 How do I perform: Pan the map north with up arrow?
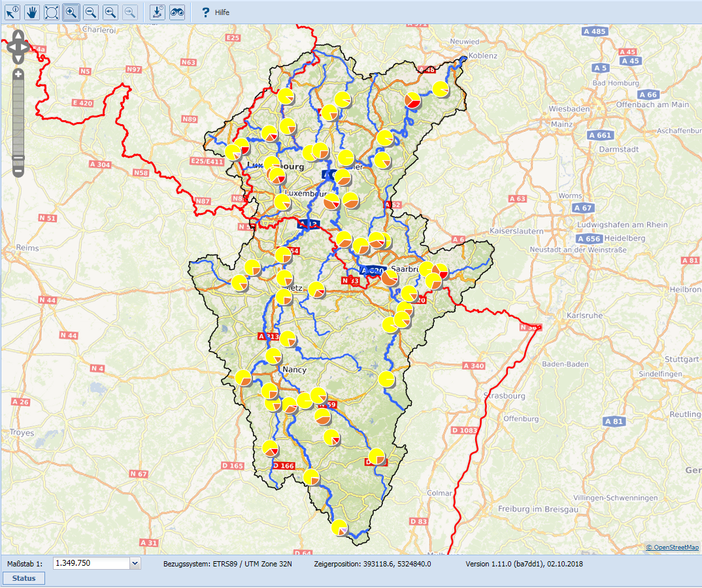tap(18, 35)
